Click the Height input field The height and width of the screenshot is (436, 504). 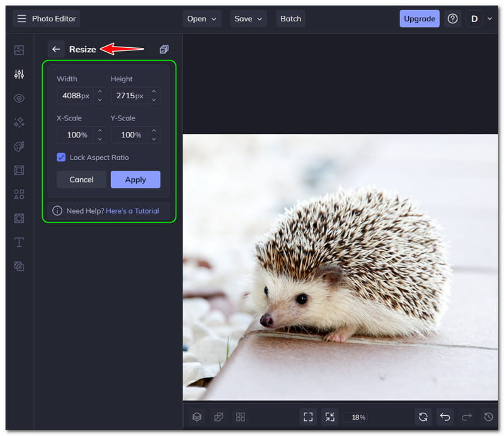pos(128,96)
